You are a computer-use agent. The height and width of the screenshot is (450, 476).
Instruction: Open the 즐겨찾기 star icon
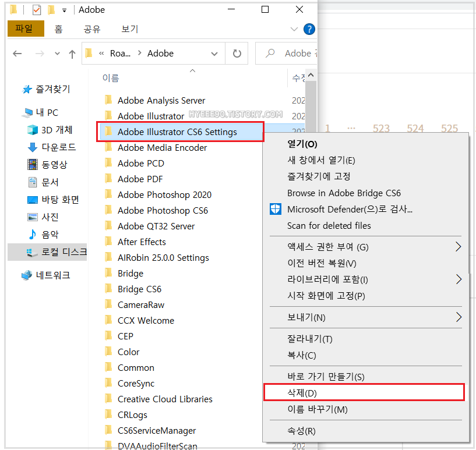click(27, 89)
